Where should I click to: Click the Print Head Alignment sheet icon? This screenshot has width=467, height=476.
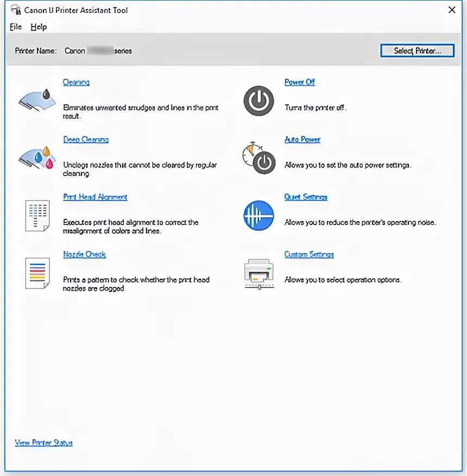pyautogui.click(x=37, y=216)
